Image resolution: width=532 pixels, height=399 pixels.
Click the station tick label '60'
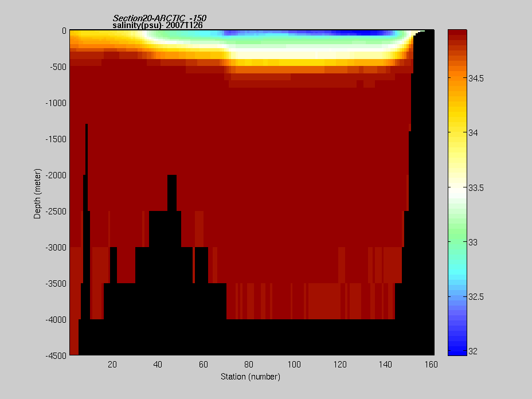pos(204,365)
